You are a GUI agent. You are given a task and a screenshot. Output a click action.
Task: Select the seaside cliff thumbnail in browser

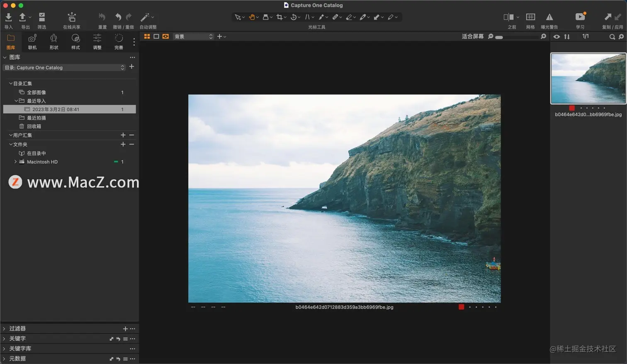[x=588, y=78]
